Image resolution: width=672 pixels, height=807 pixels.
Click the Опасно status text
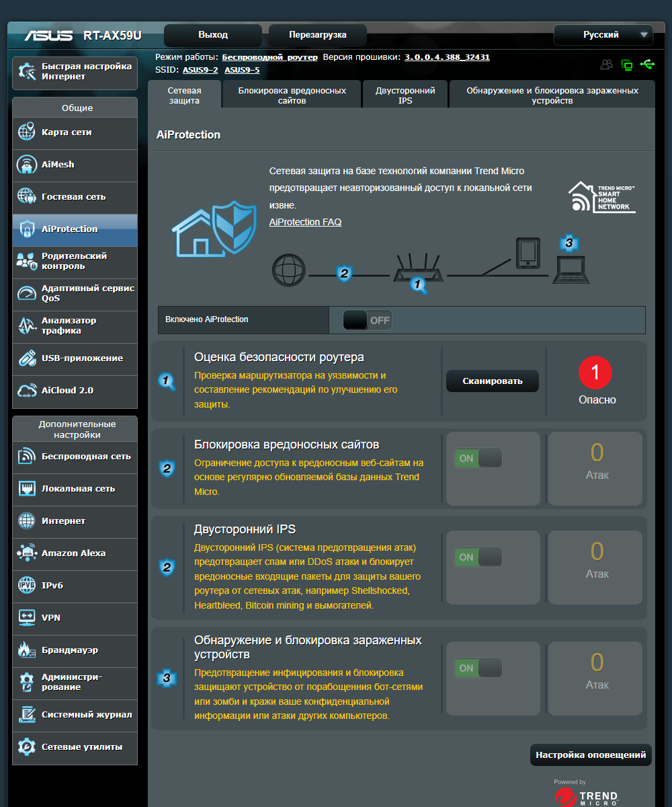click(x=597, y=399)
